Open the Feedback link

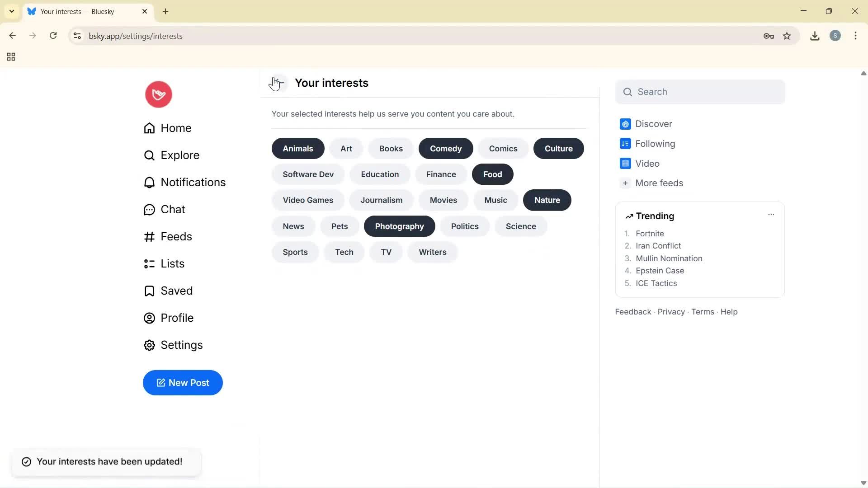click(x=632, y=311)
